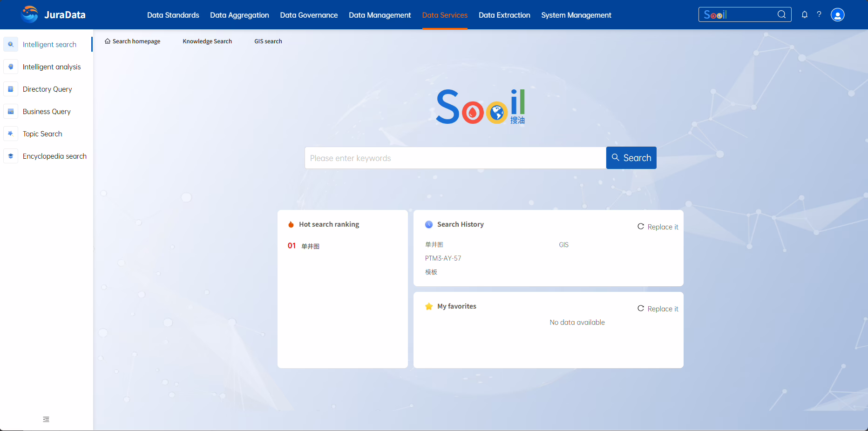Click the Encyclopedia search sidebar icon
Image resolution: width=868 pixels, height=431 pixels.
point(11,156)
